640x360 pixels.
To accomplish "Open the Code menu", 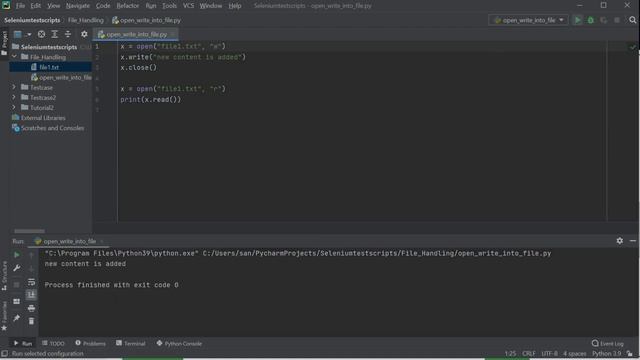I will click(x=103, y=6).
